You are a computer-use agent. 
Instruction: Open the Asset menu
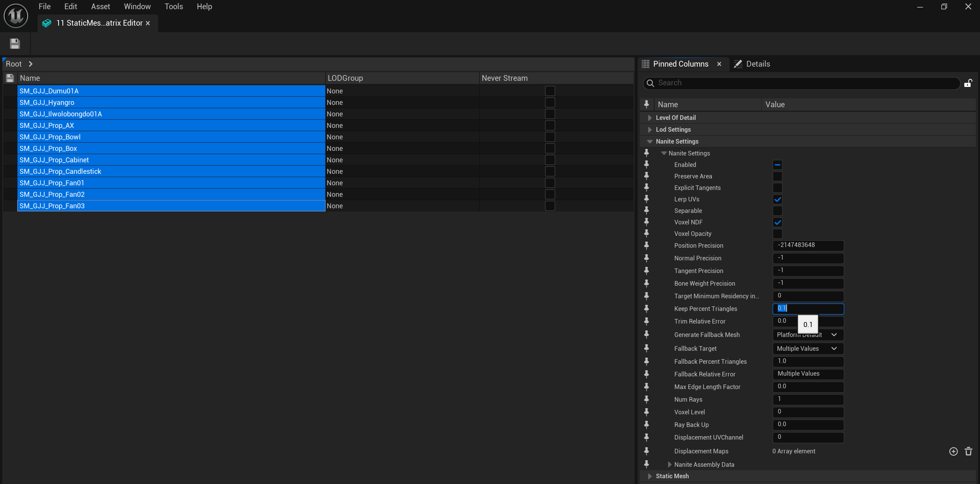100,7
